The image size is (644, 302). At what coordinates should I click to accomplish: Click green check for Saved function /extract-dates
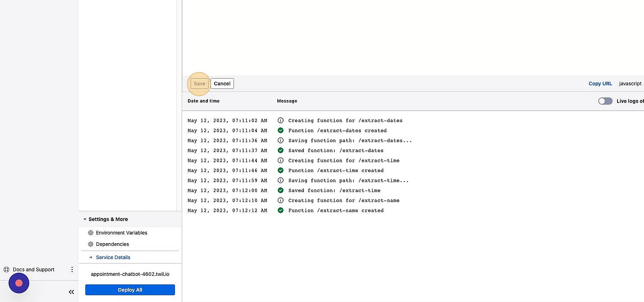[x=280, y=150]
